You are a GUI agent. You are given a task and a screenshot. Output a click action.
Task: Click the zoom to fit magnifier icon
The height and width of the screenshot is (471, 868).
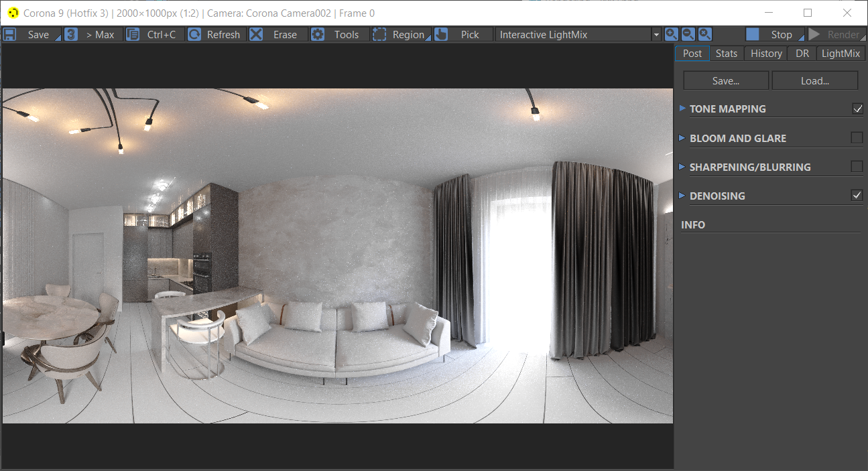pyautogui.click(x=704, y=34)
